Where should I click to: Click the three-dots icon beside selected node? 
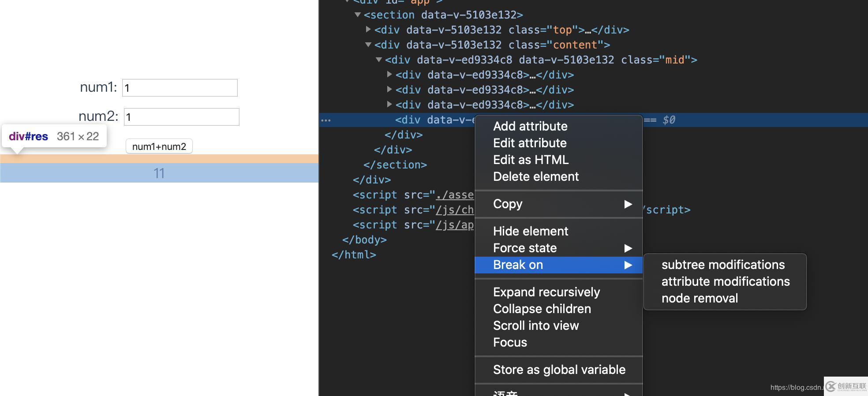point(326,120)
